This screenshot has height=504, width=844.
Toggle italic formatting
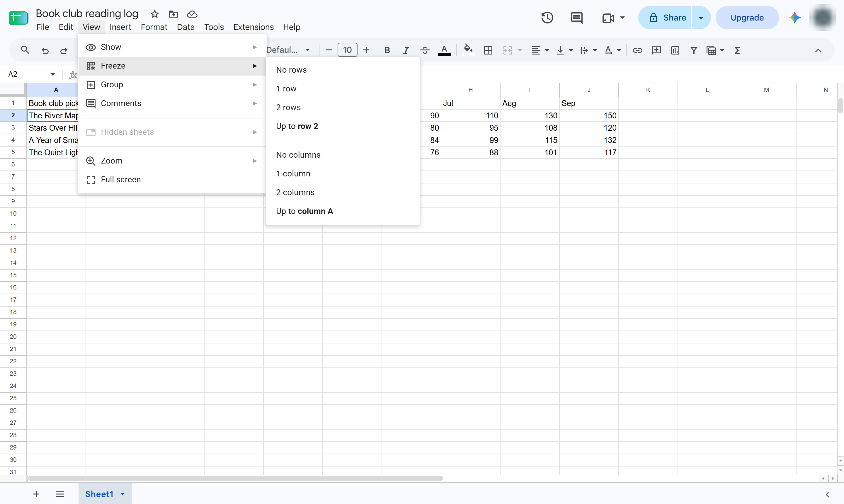pyautogui.click(x=406, y=50)
